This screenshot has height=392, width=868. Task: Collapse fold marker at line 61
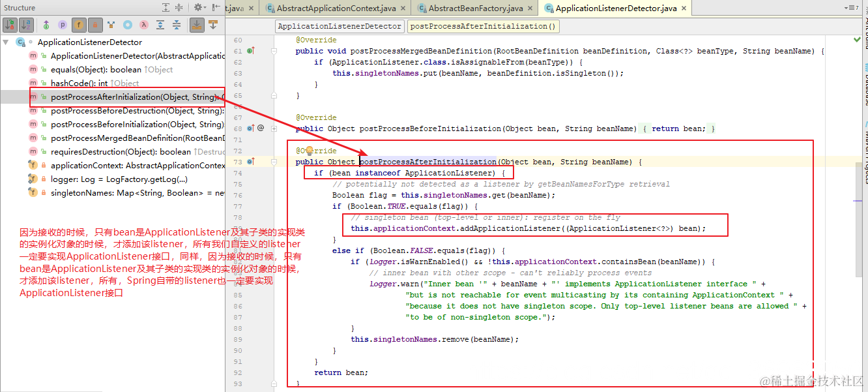(x=274, y=51)
